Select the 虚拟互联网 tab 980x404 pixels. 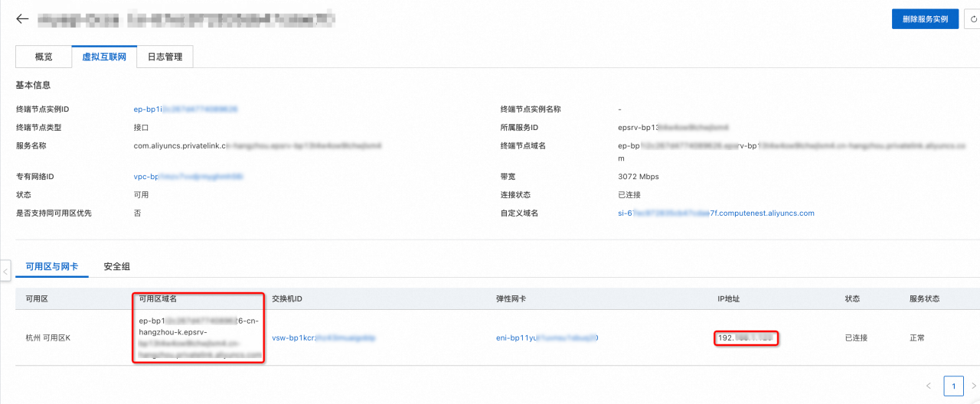pyautogui.click(x=104, y=57)
